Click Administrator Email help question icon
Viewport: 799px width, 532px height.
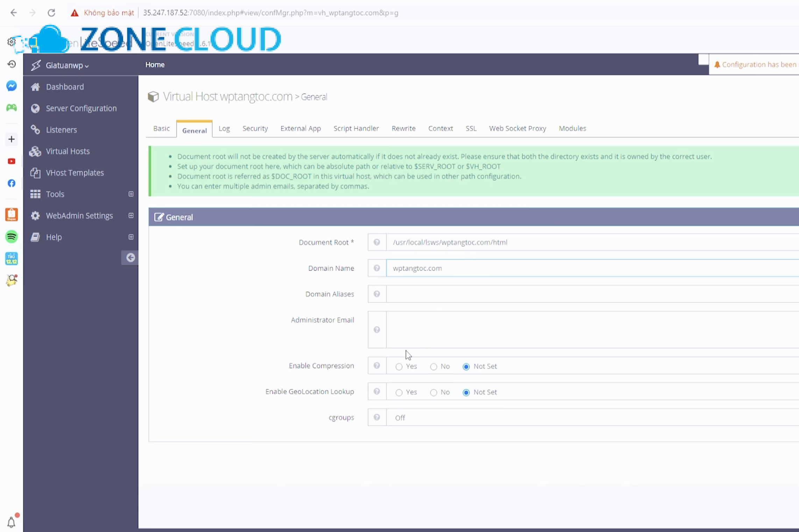tap(377, 330)
